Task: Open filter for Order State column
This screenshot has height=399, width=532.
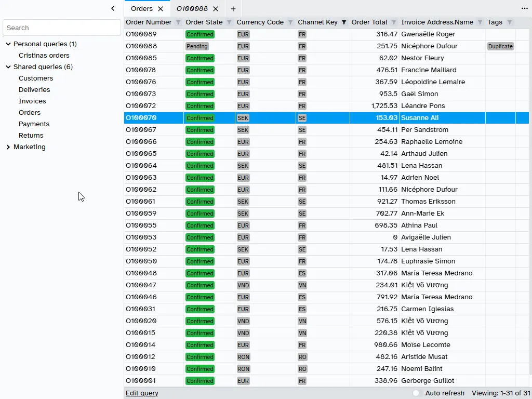Action: (x=229, y=22)
